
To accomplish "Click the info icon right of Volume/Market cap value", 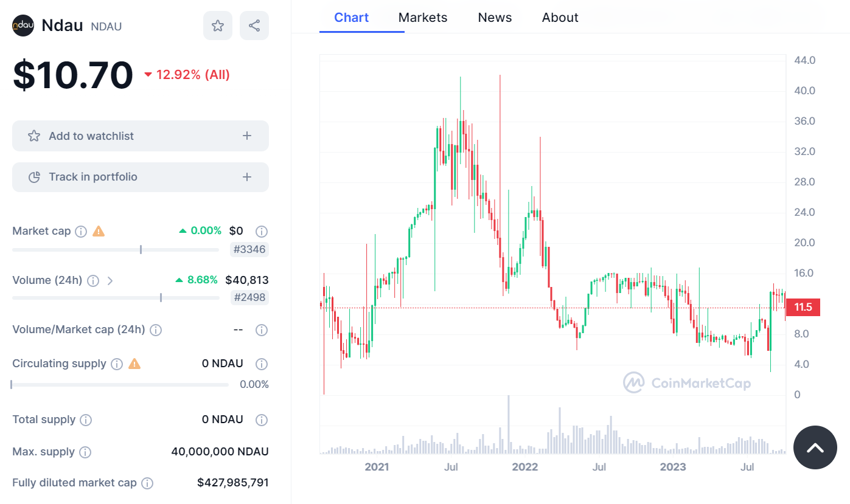I will click(262, 330).
